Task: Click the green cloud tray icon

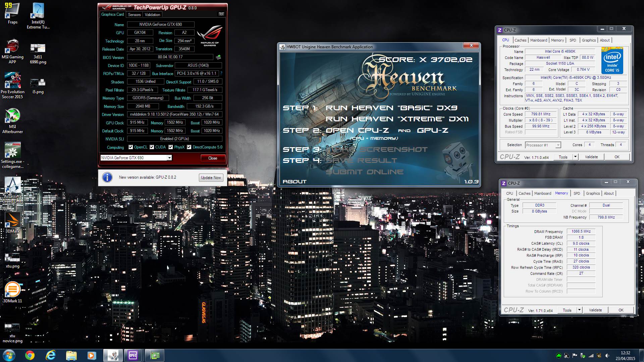Action: click(x=558, y=356)
